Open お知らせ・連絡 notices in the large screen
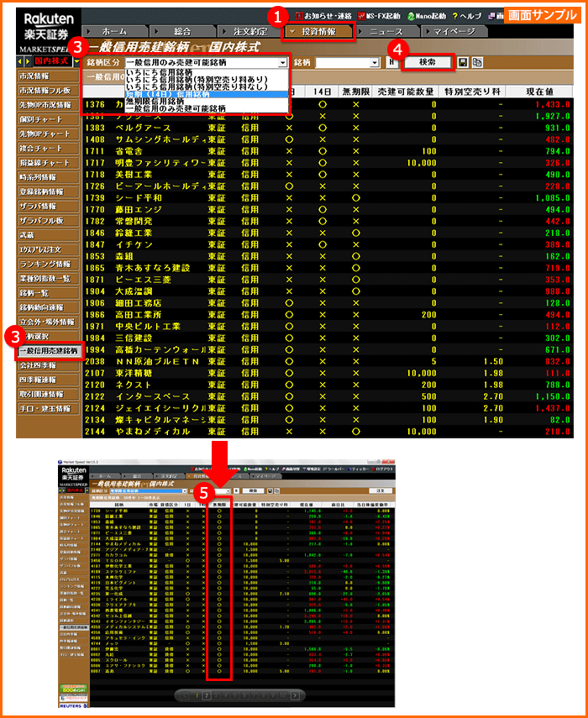This screenshot has width=588, height=718. pyautogui.click(x=323, y=17)
